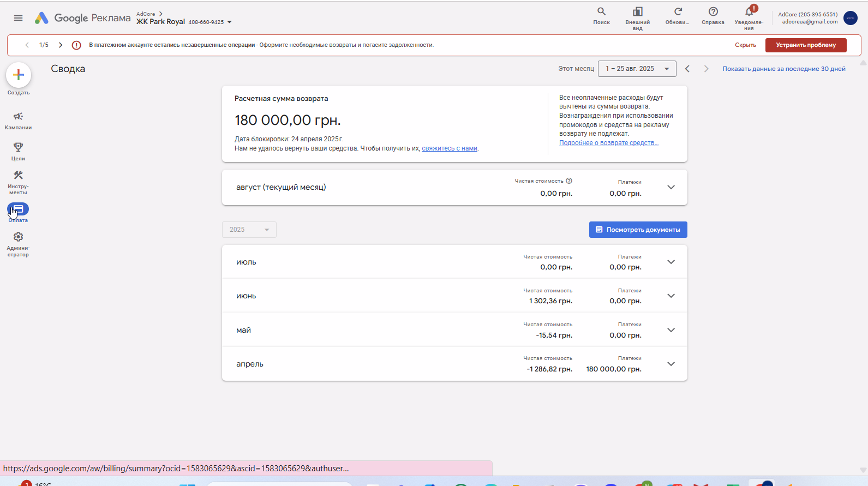Click the Create plus button

point(19,75)
